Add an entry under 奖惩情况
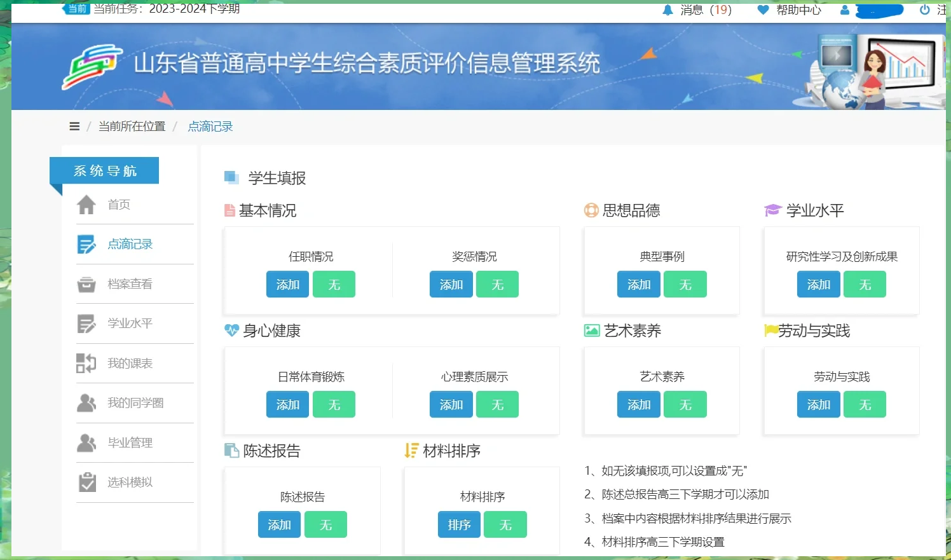Viewport: 951px width, 560px height. 451,285
